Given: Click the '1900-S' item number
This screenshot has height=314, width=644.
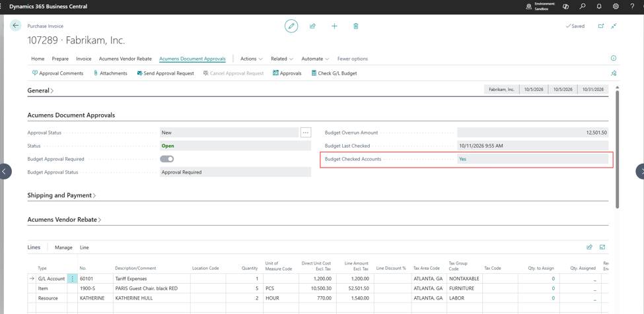Looking at the screenshot, I should pos(95,288).
